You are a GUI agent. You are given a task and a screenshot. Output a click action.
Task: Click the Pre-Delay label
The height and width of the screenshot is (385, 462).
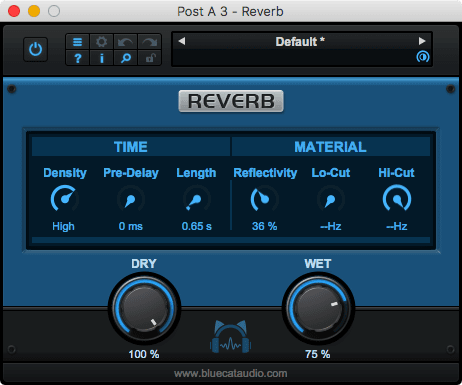[131, 173]
